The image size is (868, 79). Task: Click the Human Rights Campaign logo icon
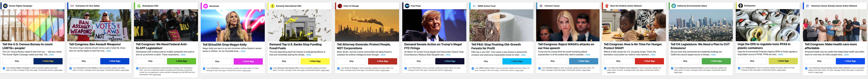click(5, 6)
